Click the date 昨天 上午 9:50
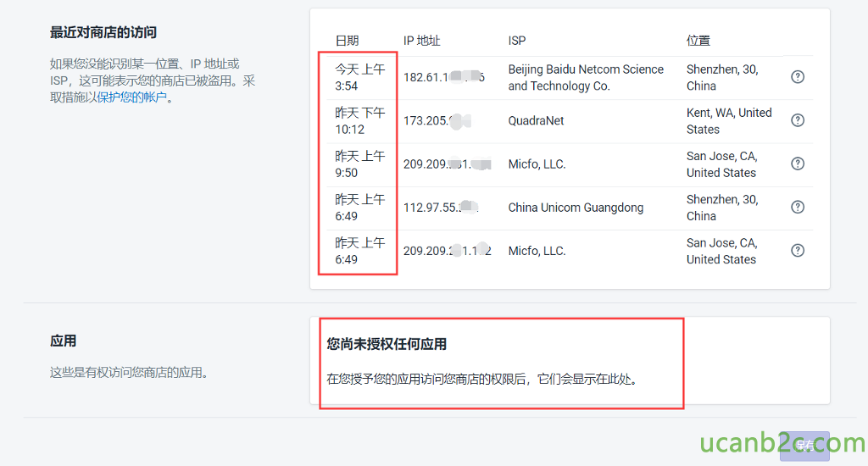This screenshot has height=466, width=868. click(x=359, y=164)
